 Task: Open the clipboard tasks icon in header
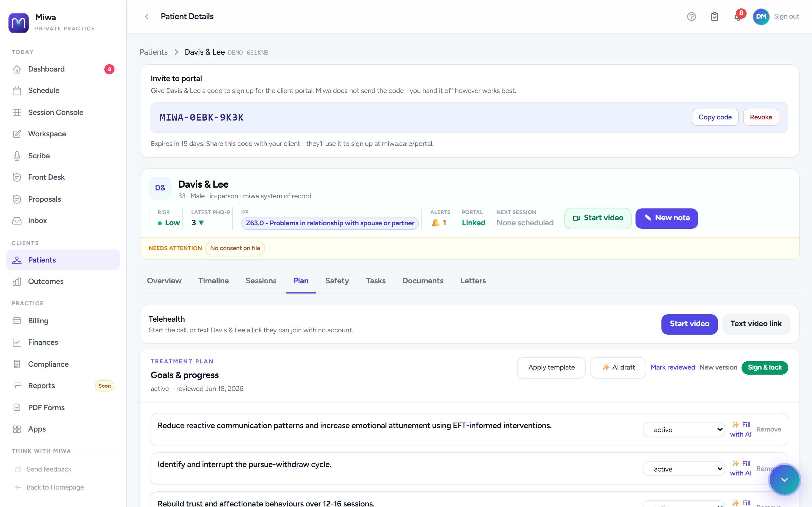pos(714,16)
